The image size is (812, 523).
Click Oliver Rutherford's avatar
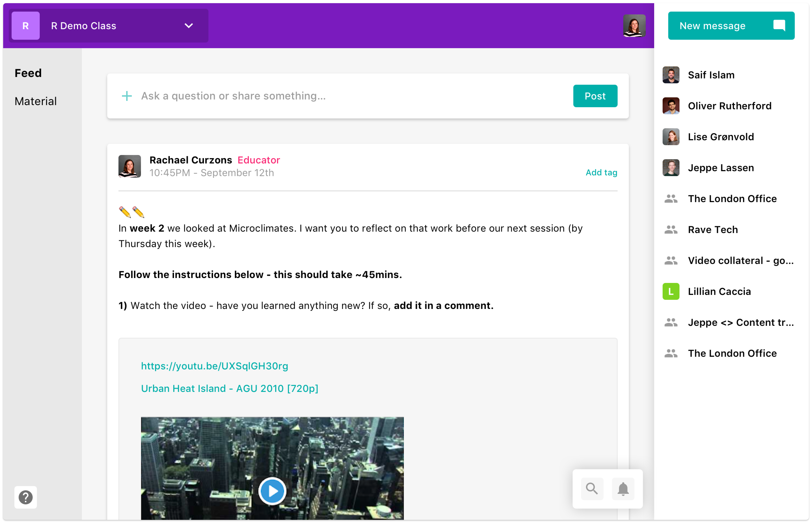(x=671, y=106)
